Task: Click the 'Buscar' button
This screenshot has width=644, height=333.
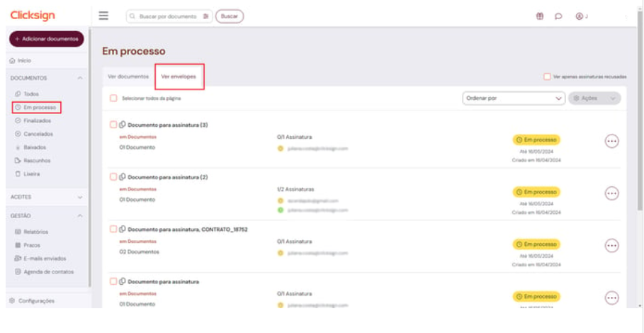Action: tap(229, 16)
